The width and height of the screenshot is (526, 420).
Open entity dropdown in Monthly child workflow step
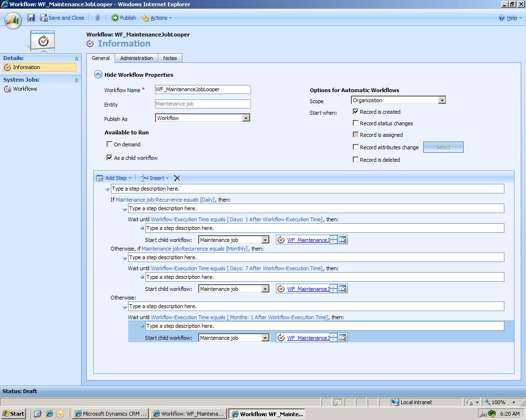pos(265,289)
